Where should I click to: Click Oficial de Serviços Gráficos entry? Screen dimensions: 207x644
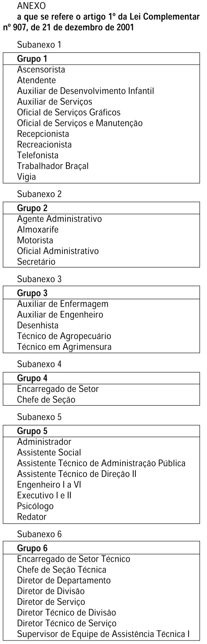[x=69, y=113]
